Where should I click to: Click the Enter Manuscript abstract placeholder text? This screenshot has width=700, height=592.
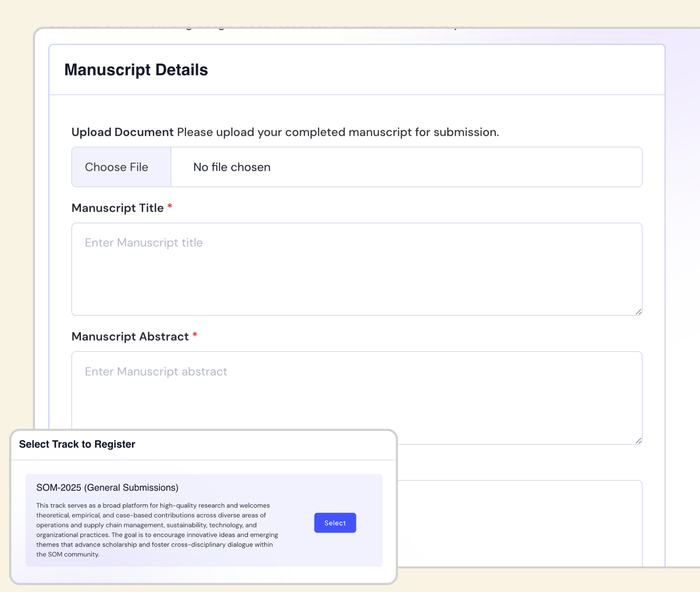[x=155, y=371]
